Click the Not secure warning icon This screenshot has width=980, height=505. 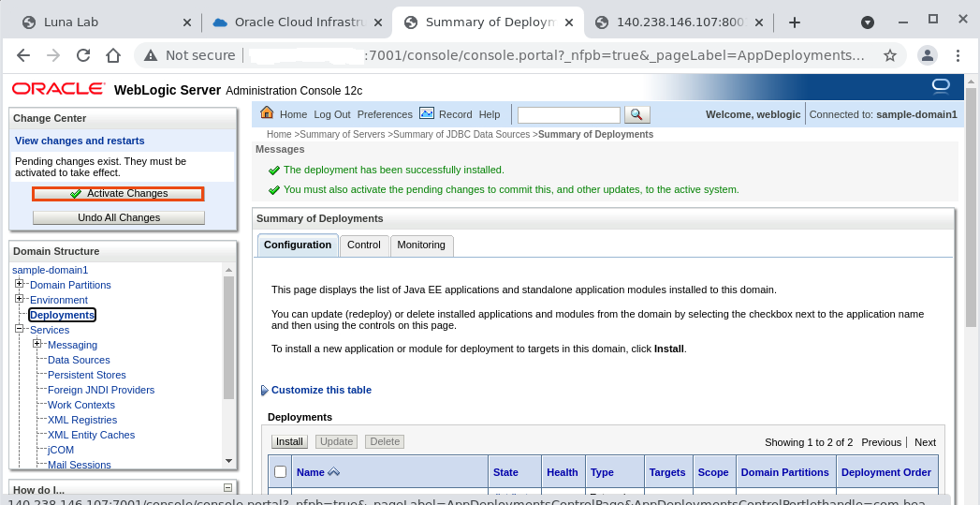(x=150, y=55)
